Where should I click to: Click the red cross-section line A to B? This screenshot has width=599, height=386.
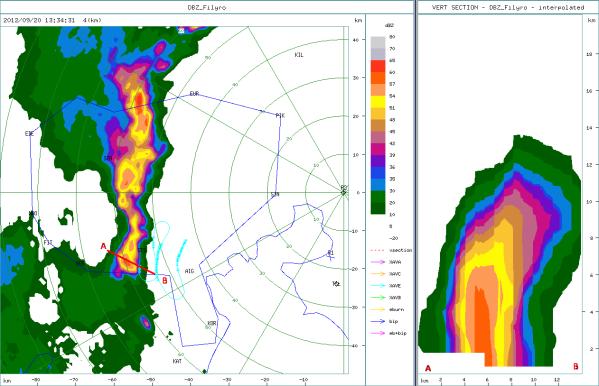[131, 262]
